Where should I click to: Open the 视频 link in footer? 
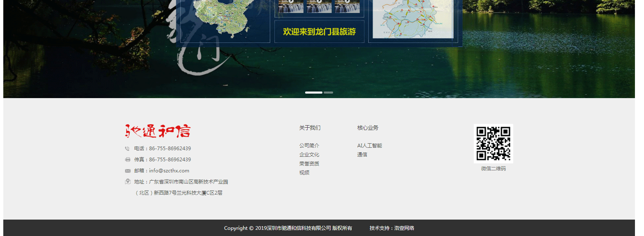pos(304,173)
